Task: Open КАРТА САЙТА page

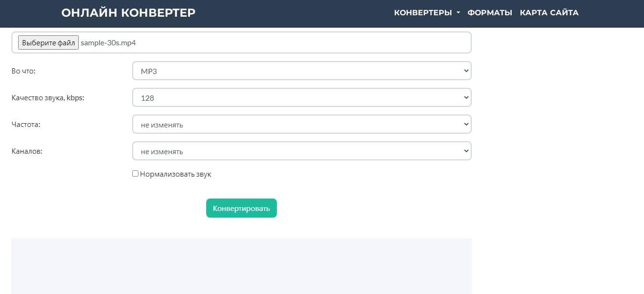Action: [549, 13]
